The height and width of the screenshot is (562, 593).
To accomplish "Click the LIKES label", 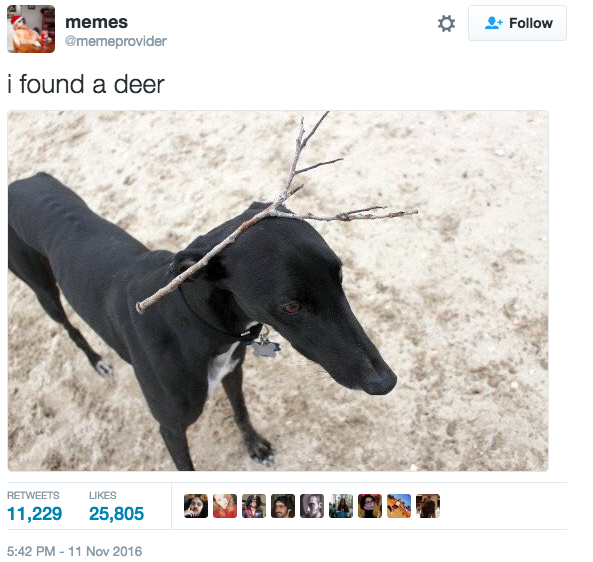I will tap(103, 495).
